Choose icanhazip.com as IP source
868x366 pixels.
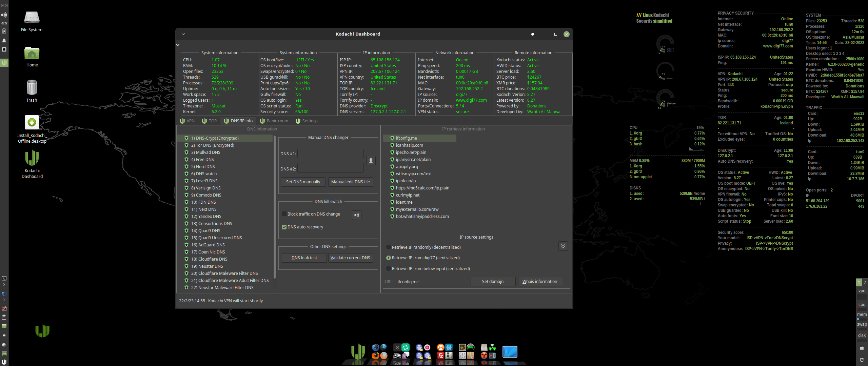coord(419,145)
